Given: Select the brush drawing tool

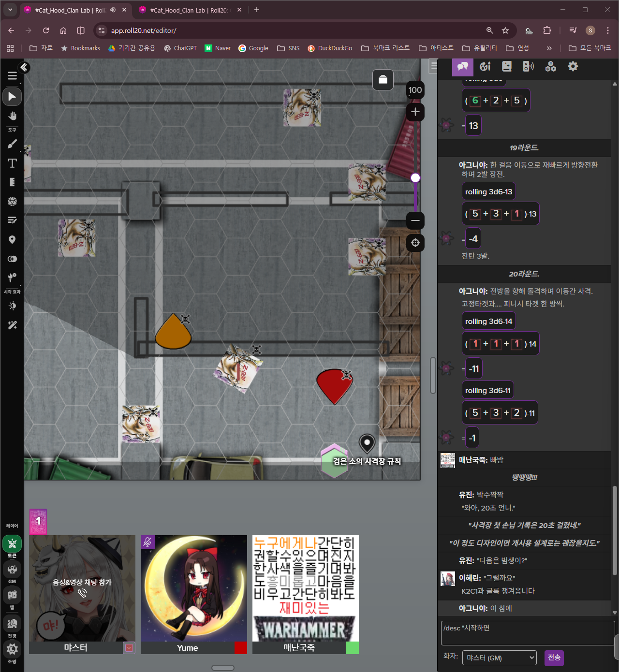Looking at the screenshot, I should pyautogui.click(x=12, y=144).
